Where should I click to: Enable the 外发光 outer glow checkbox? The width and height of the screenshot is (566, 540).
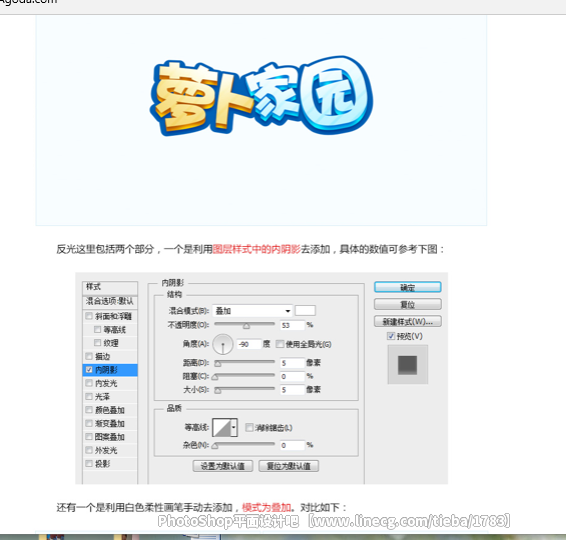pos(89,450)
